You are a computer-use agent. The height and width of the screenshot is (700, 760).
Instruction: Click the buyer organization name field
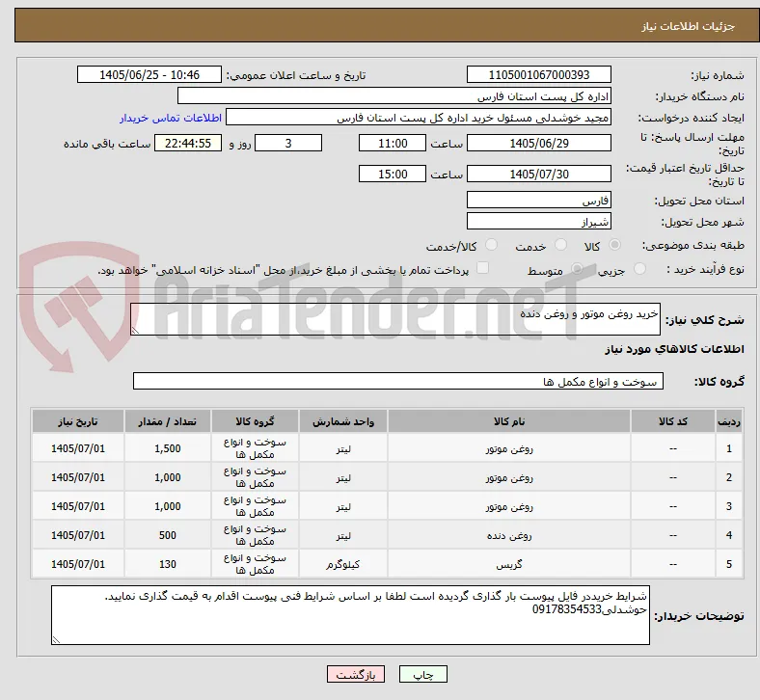click(x=394, y=95)
